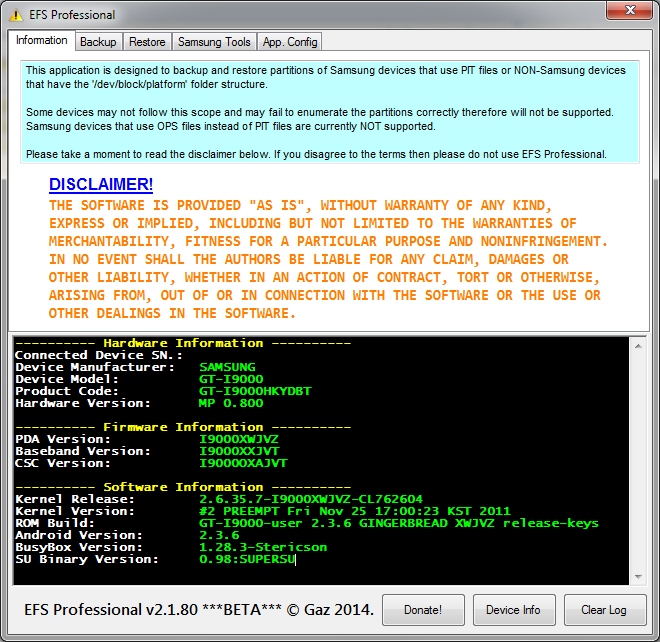
Task: Click the SAMSUNG manufacturer value
Action: click(x=227, y=367)
